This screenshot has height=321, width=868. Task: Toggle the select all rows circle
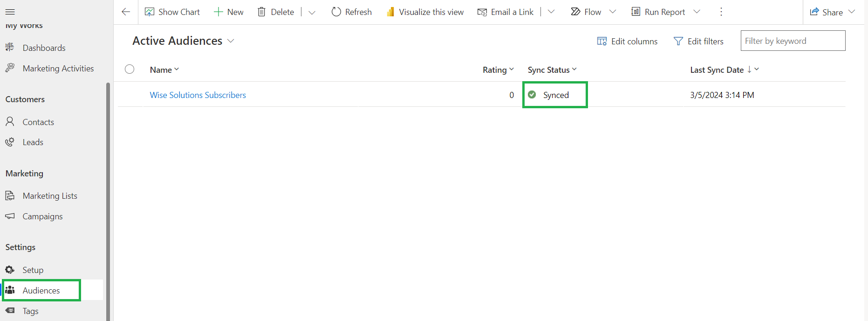click(x=130, y=70)
